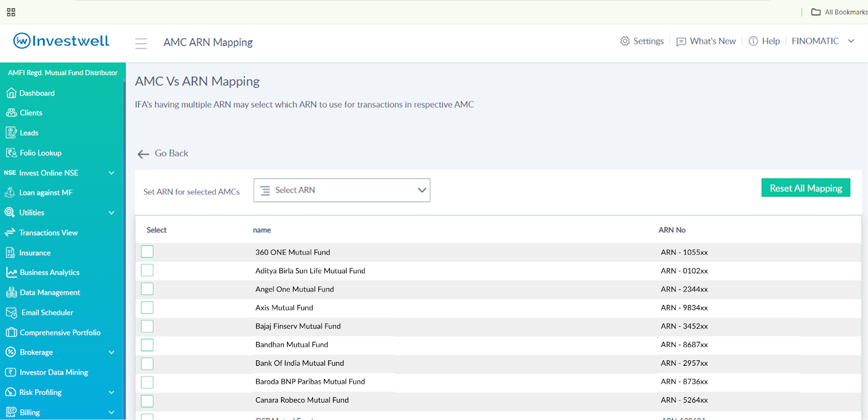The width and height of the screenshot is (868, 420).
Task: Click the Investor Data Mining icon
Action: (x=10, y=372)
